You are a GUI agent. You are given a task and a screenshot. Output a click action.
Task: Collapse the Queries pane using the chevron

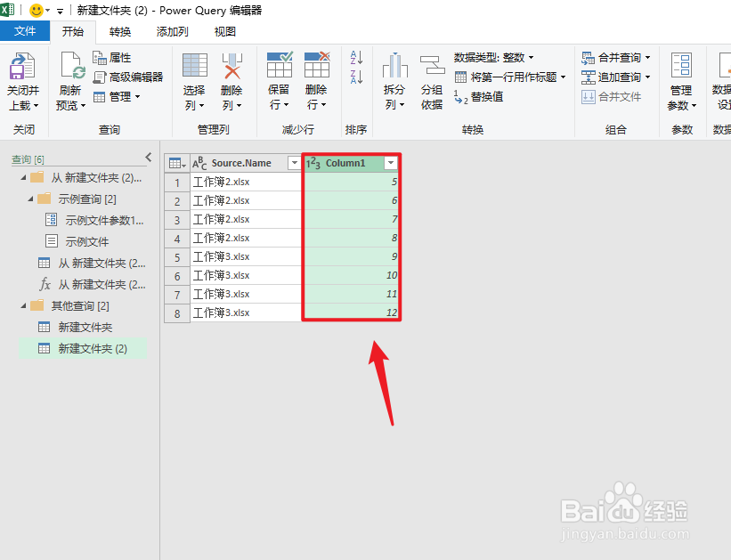149,157
